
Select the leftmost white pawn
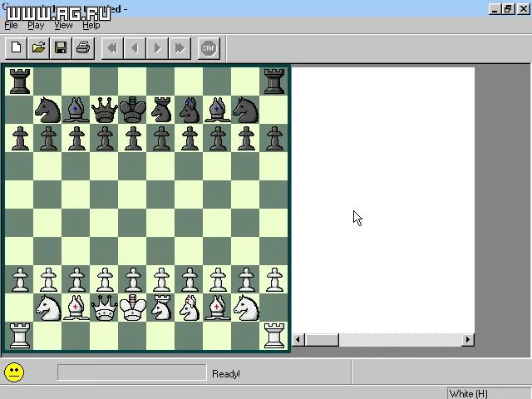tap(20, 279)
